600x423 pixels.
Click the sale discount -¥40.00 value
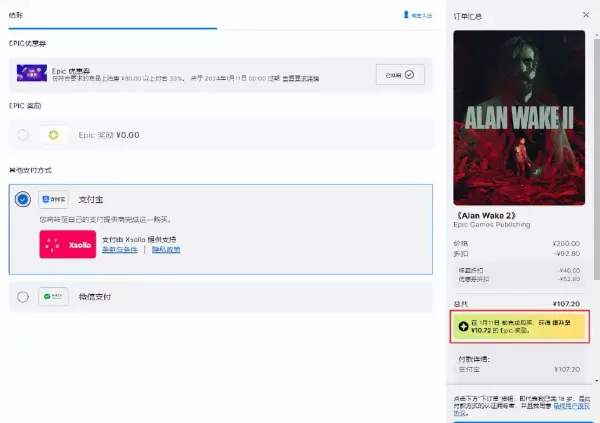pyautogui.click(x=569, y=270)
